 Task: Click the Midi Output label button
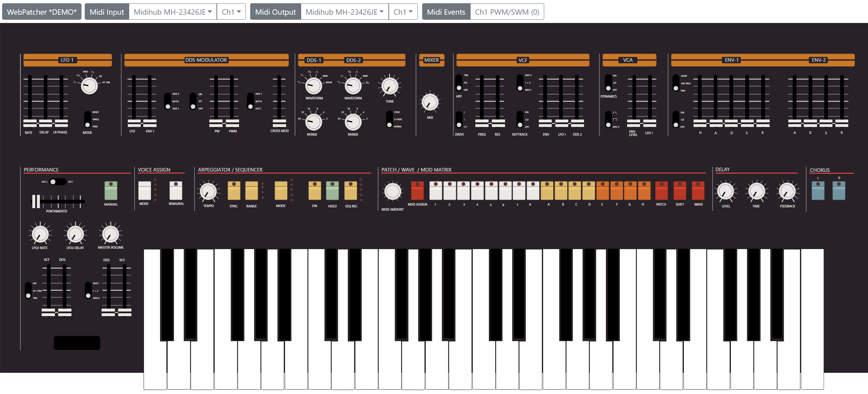pos(275,12)
